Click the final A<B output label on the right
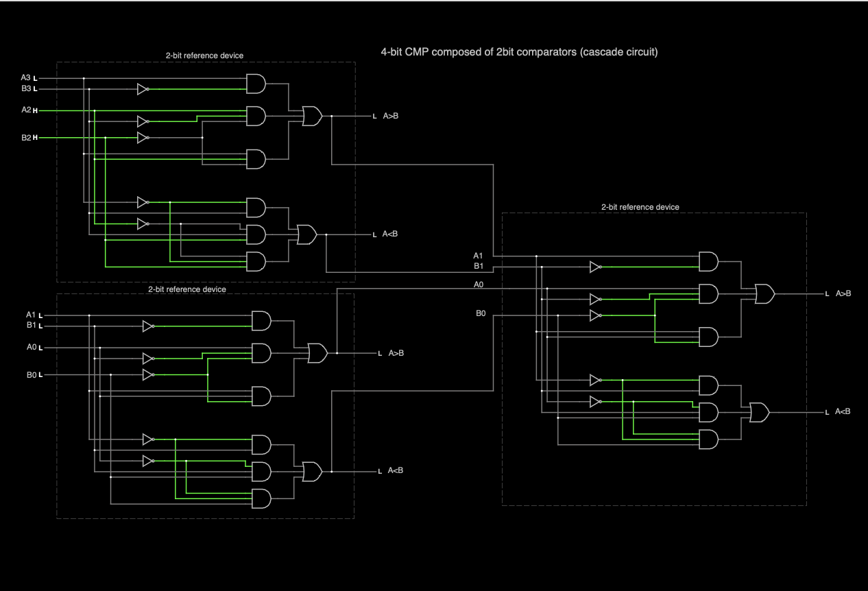The width and height of the screenshot is (868, 591). pyautogui.click(x=843, y=411)
